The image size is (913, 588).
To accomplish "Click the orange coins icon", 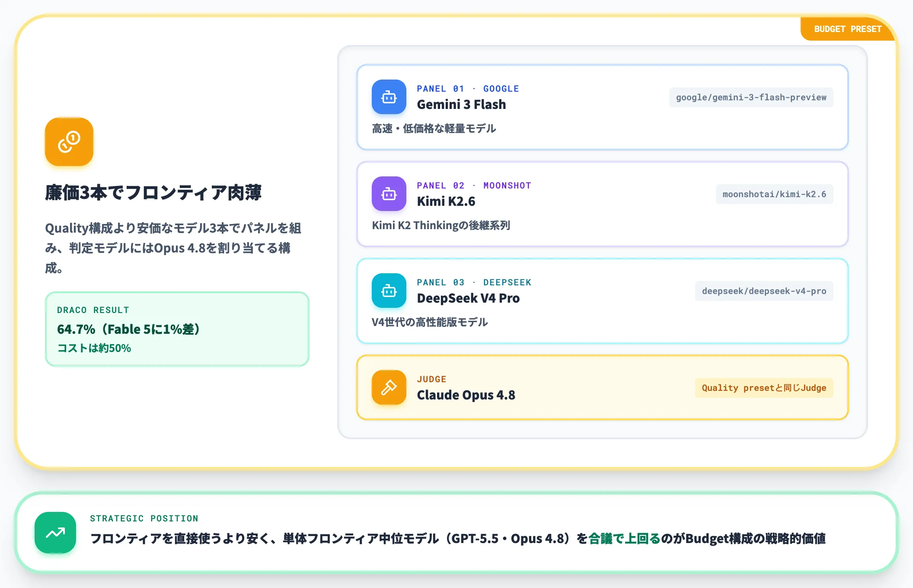I will tap(69, 142).
